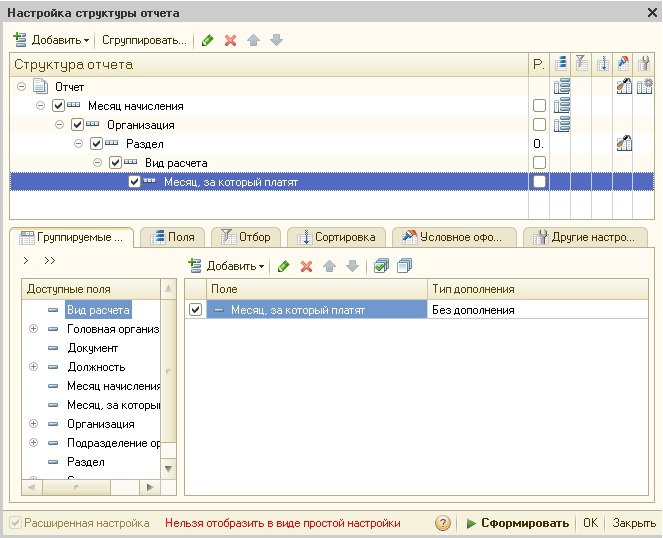Move grouping field down in lower toolbar

(x=352, y=266)
